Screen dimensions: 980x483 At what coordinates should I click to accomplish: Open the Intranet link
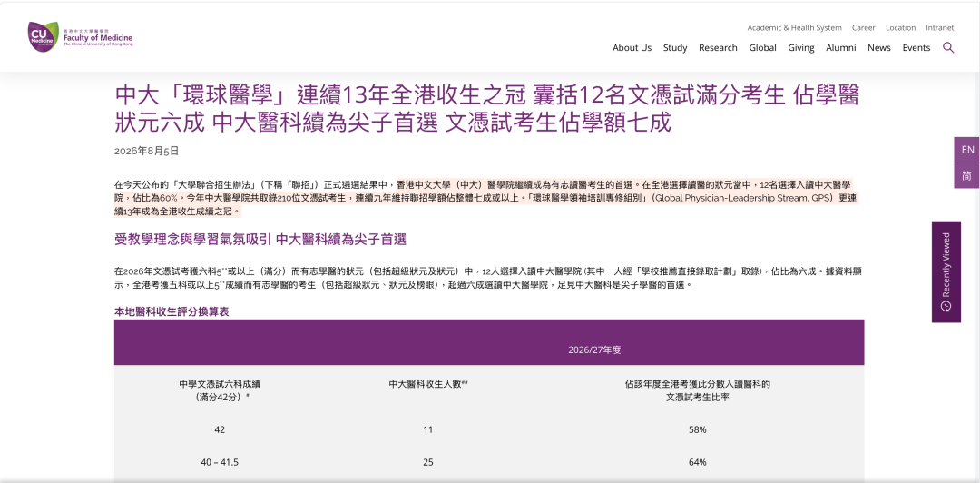click(940, 27)
